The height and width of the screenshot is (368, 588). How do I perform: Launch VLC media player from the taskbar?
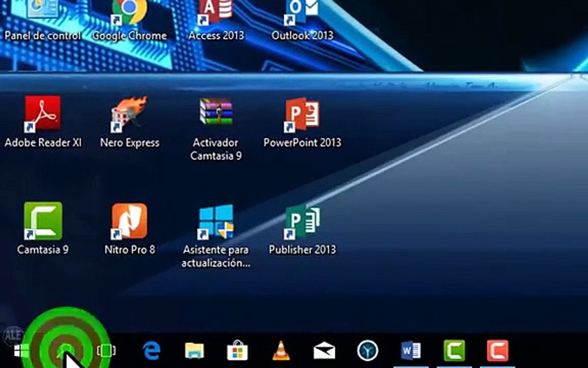click(x=281, y=350)
